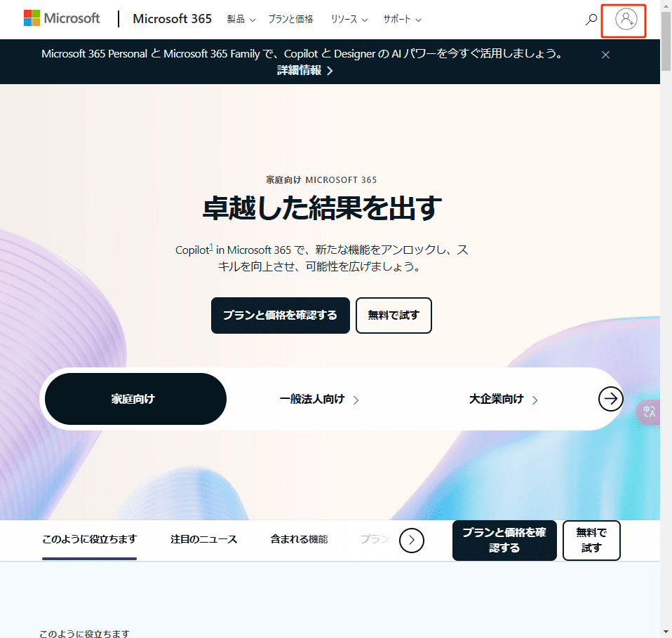This screenshot has height=638, width=672.
Task: Click the hero 無料で試す button
Action: 394,315
